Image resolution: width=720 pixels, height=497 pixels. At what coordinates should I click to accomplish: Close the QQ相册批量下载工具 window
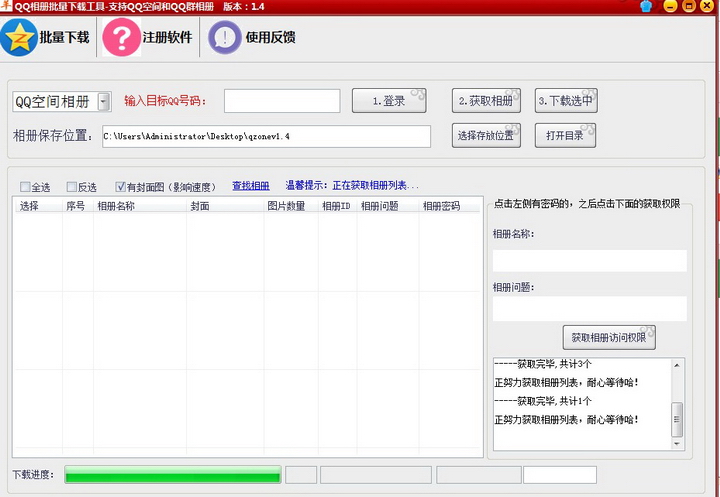[x=707, y=6]
